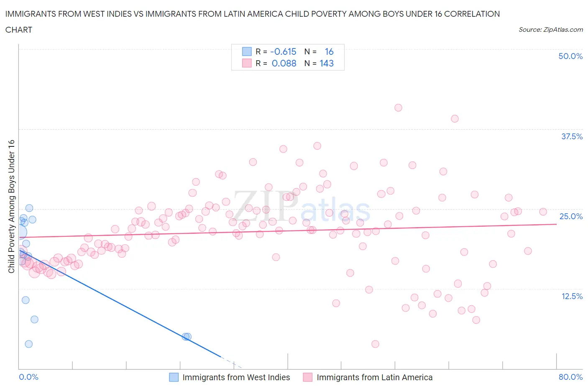
Task: Select the lowest pink data point near 4%
Action: [375, 344]
